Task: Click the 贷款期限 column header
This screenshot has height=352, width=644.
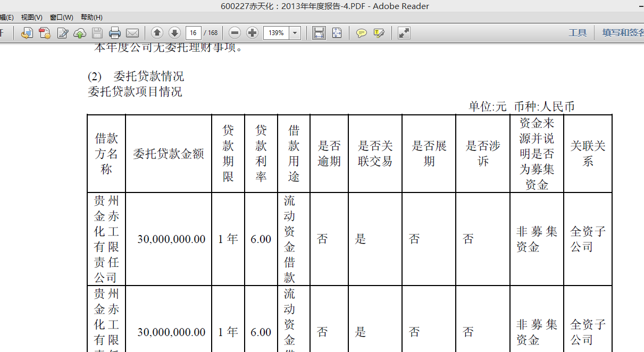Action: 228,154
